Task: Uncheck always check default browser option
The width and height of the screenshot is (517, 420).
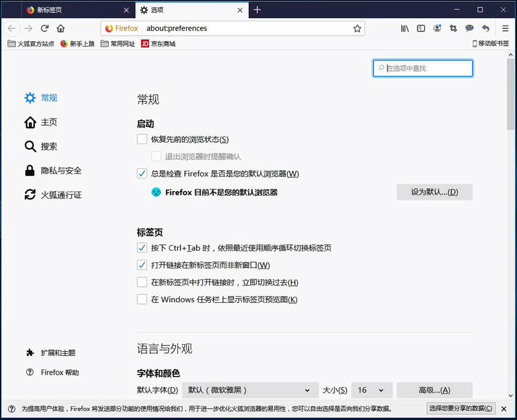Action: pos(142,173)
